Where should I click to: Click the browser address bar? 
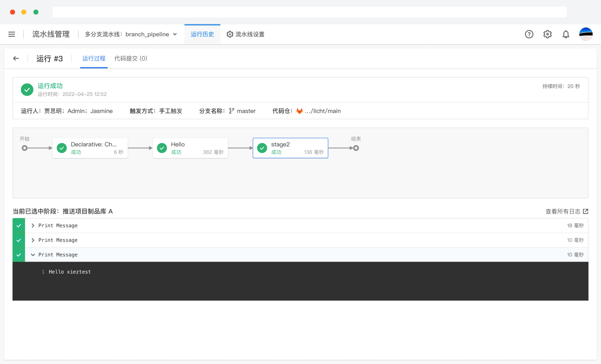click(x=309, y=12)
